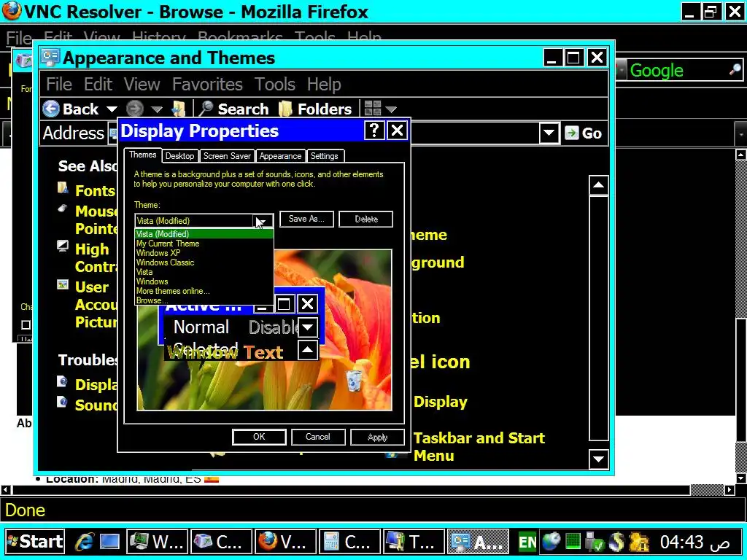Click the greyed Forward arrow icon

(x=135, y=109)
